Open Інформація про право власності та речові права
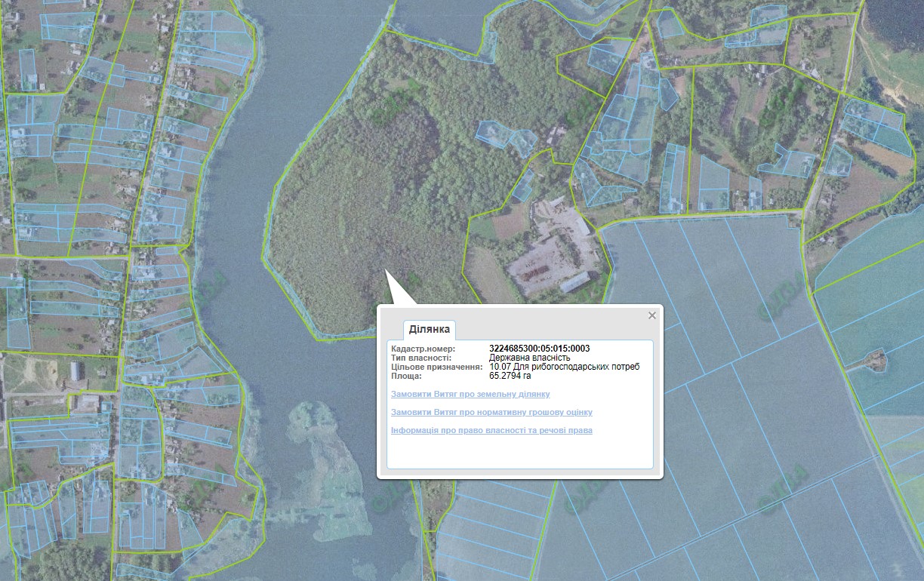The height and width of the screenshot is (581, 924). (x=491, y=431)
